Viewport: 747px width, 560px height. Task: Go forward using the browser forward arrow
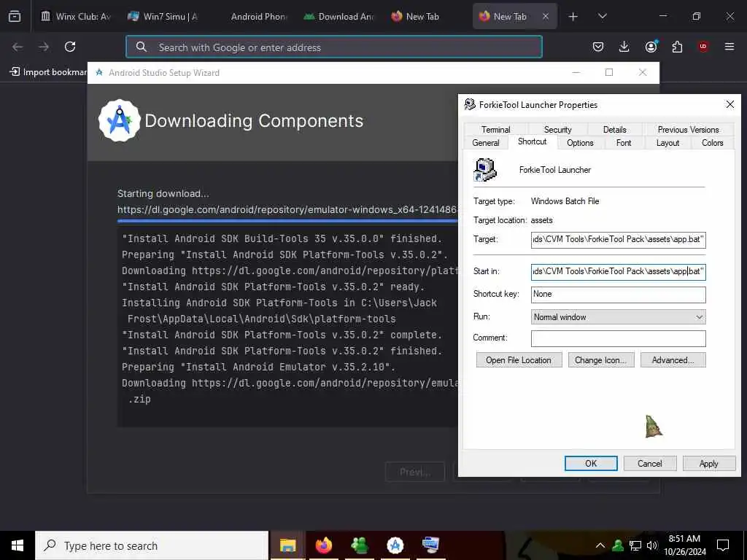[44, 47]
